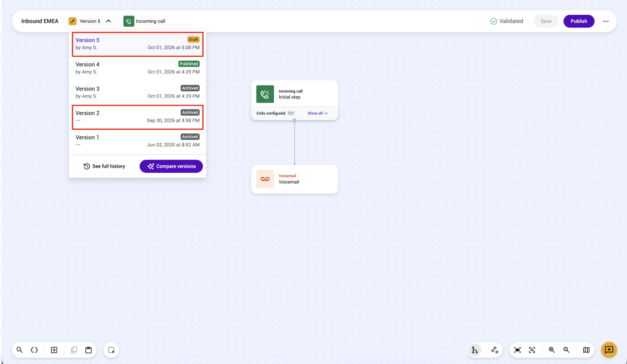The width and height of the screenshot is (627, 364).
Task: Activate the dashed-rectangle selection tool
Action: click(x=111, y=350)
